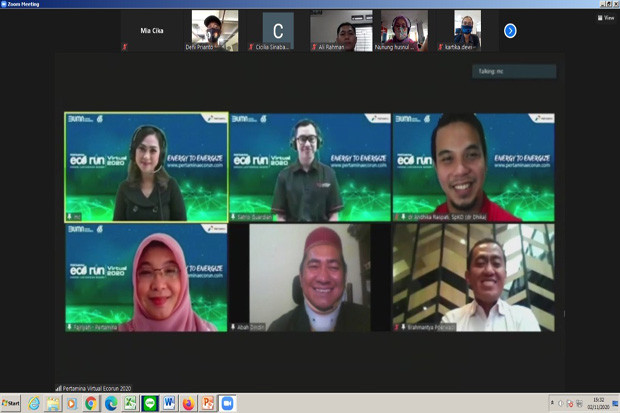Click microphone icon beside Abah name
This screenshot has width=620, height=413.
233,327
